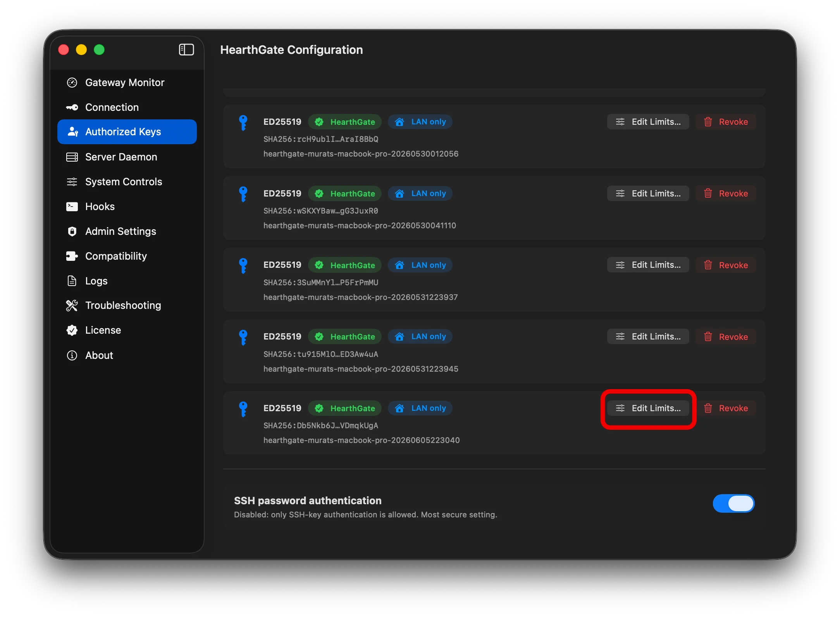Click the About info icon
The height and width of the screenshot is (617, 840).
click(x=72, y=355)
